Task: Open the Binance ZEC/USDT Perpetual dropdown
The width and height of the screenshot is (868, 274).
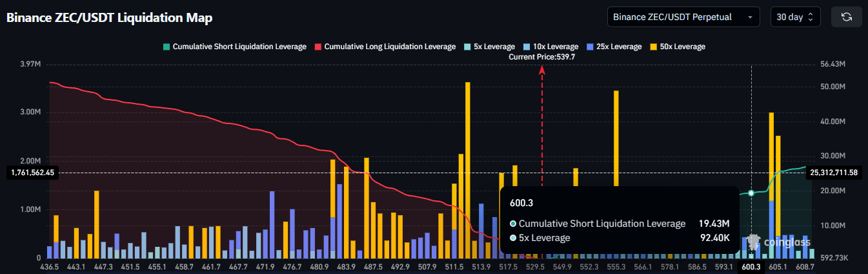Action: coord(683,17)
